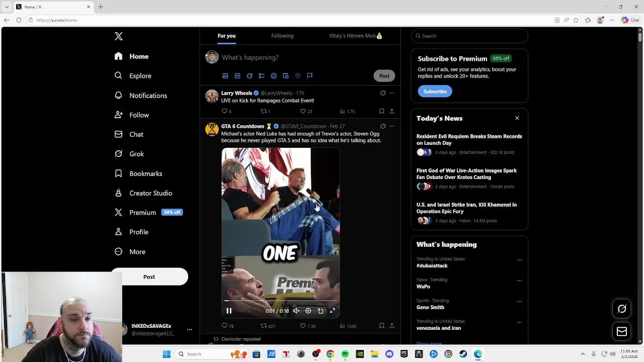Open Spotify from the taskbar
Screen dimensions: 644x362
[x=345, y=354]
